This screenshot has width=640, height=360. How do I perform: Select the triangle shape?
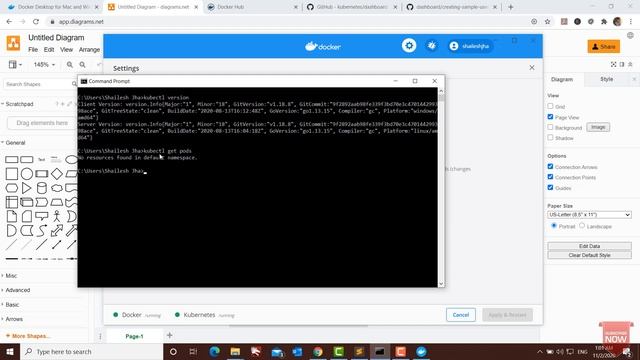coord(27,188)
